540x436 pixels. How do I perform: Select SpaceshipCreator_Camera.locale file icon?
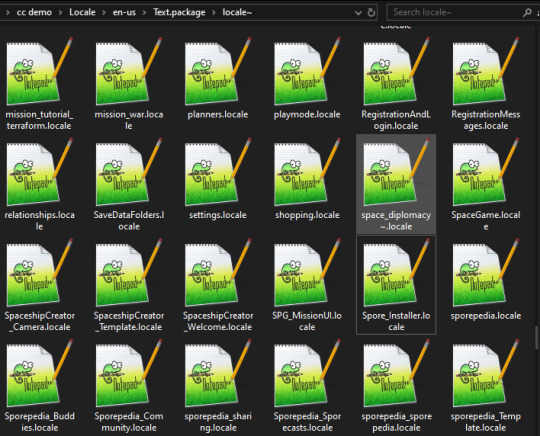click(39, 272)
